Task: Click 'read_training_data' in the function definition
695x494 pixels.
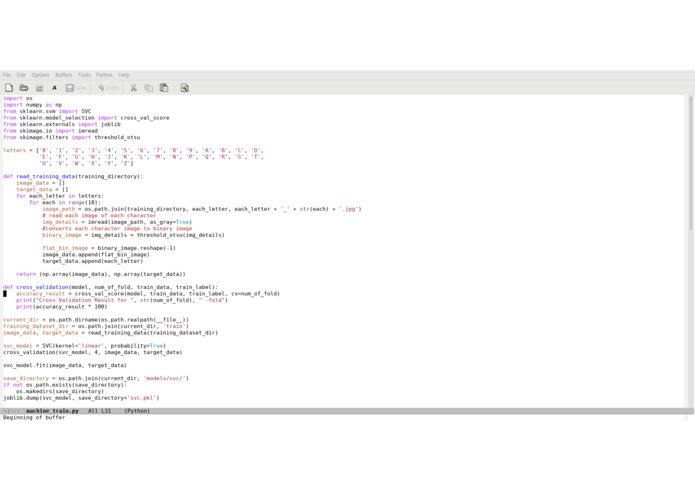Action: pyautogui.click(x=46, y=176)
